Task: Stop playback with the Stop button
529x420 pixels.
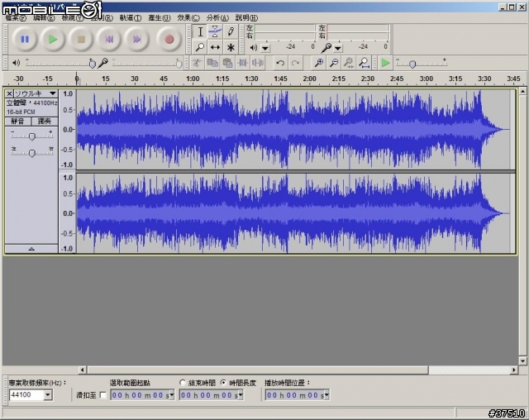Action: [81, 40]
